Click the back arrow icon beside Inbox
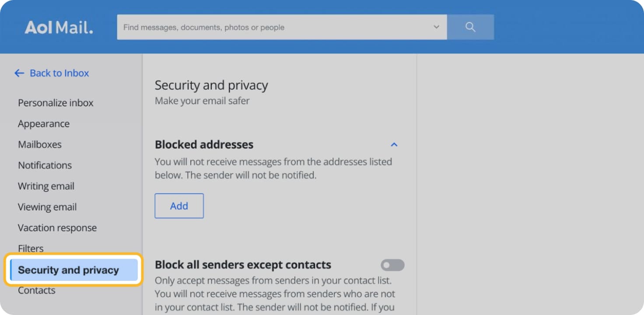The width and height of the screenshot is (644, 315). click(x=19, y=73)
